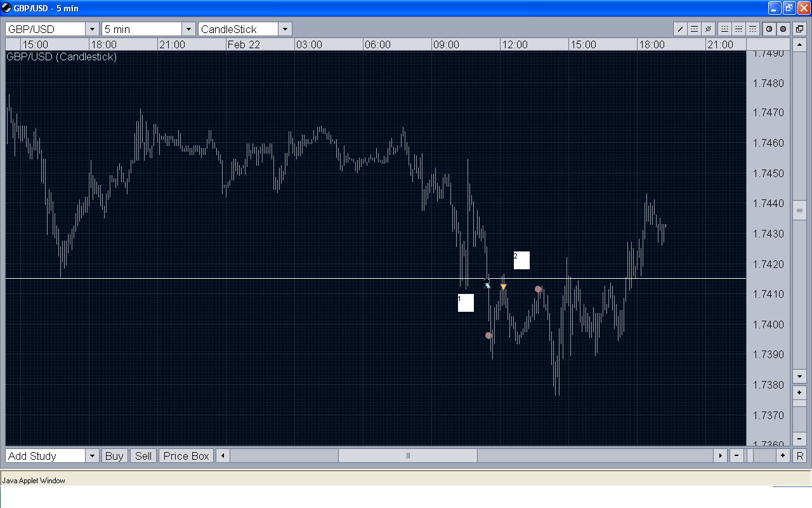The image size is (812, 508).
Task: Click the pink circle marker near 1.7410
Action: 538,289
